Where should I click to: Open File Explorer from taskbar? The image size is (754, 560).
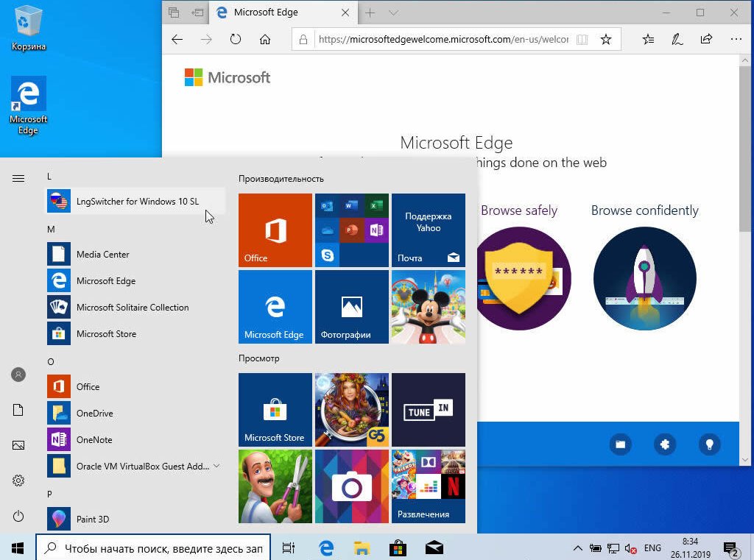(x=362, y=547)
